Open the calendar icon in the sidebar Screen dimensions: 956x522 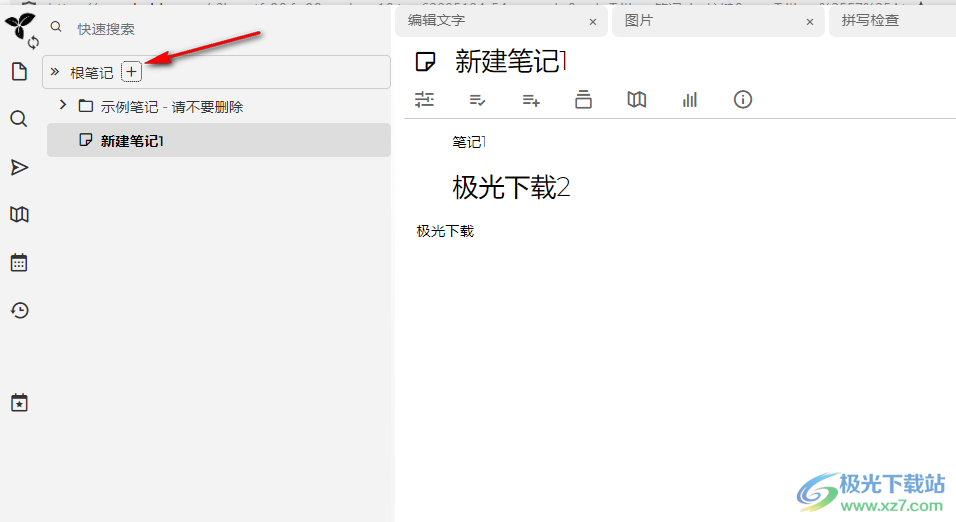[18, 263]
